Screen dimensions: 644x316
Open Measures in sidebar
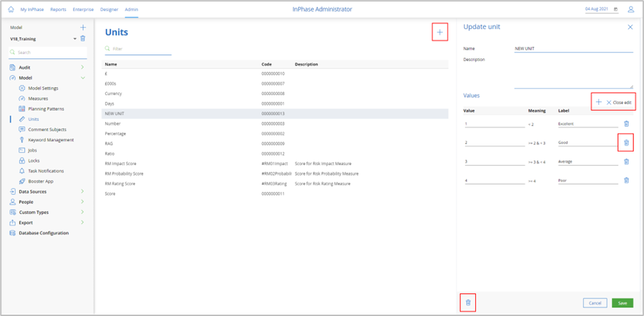[38, 99]
